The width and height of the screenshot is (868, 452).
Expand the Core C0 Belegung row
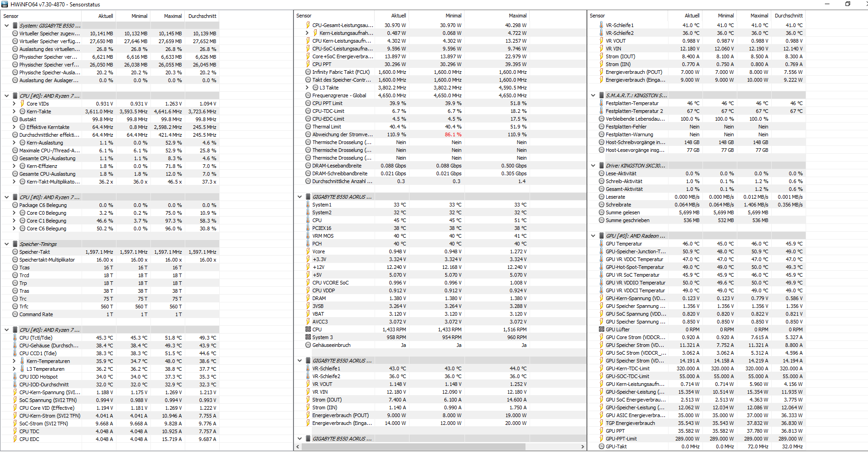point(14,213)
